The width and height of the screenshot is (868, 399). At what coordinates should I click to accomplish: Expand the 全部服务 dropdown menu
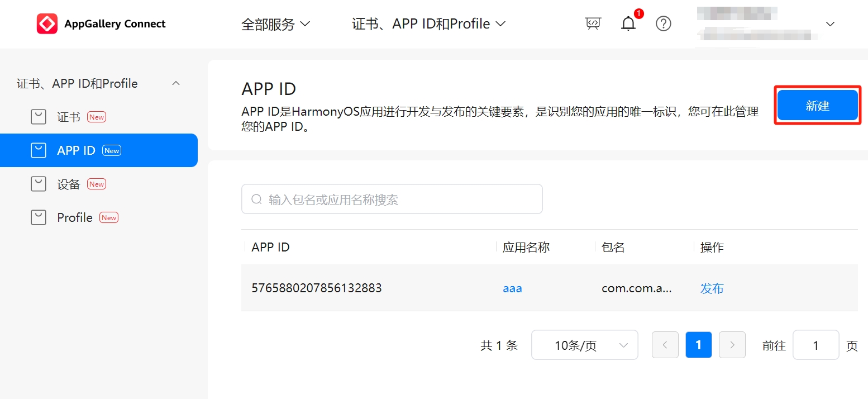[x=275, y=24]
